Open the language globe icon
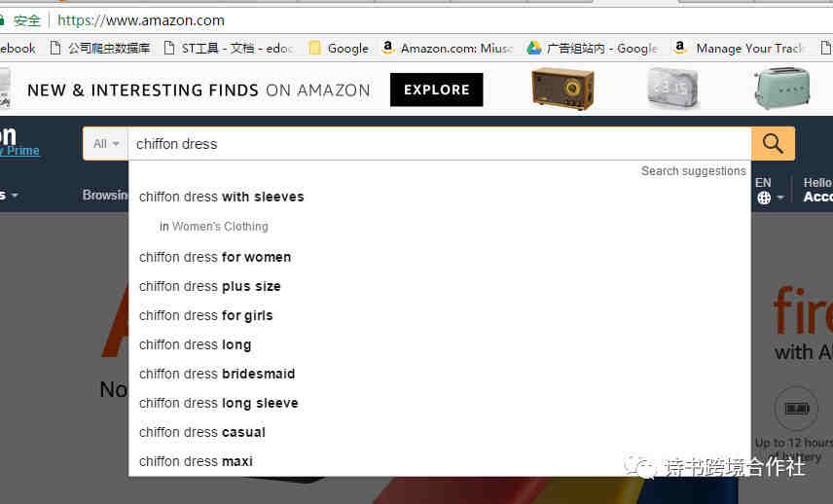 point(764,198)
